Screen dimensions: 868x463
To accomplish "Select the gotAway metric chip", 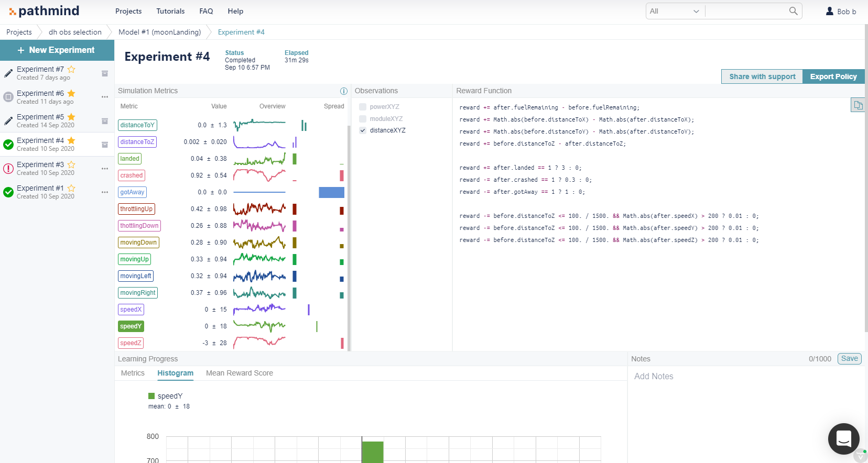I will click(132, 192).
